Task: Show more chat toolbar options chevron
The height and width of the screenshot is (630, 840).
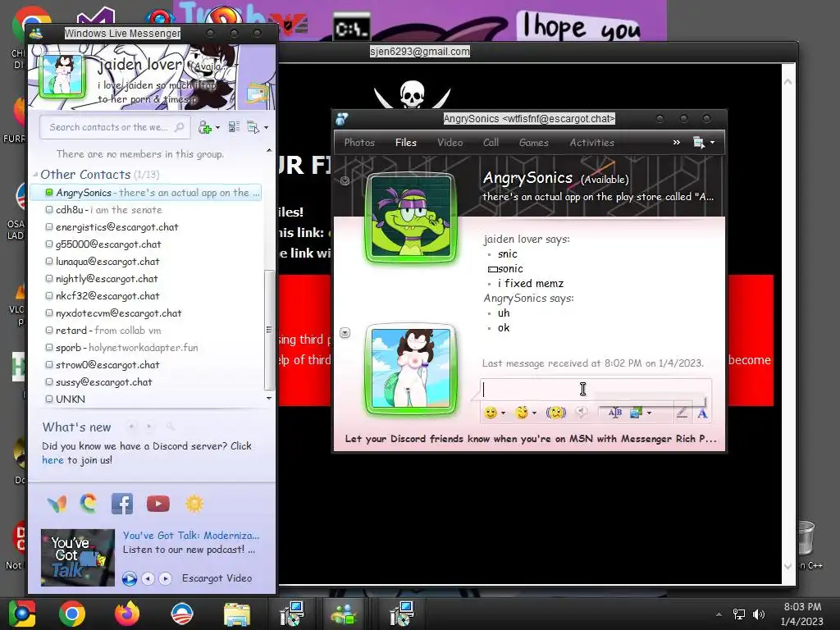Action: pyautogui.click(x=677, y=142)
